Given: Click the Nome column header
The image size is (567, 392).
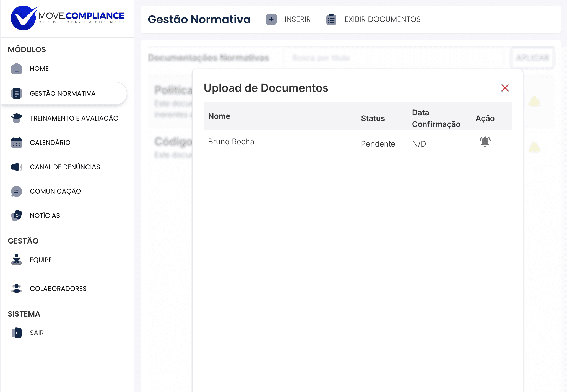Looking at the screenshot, I should tap(219, 116).
